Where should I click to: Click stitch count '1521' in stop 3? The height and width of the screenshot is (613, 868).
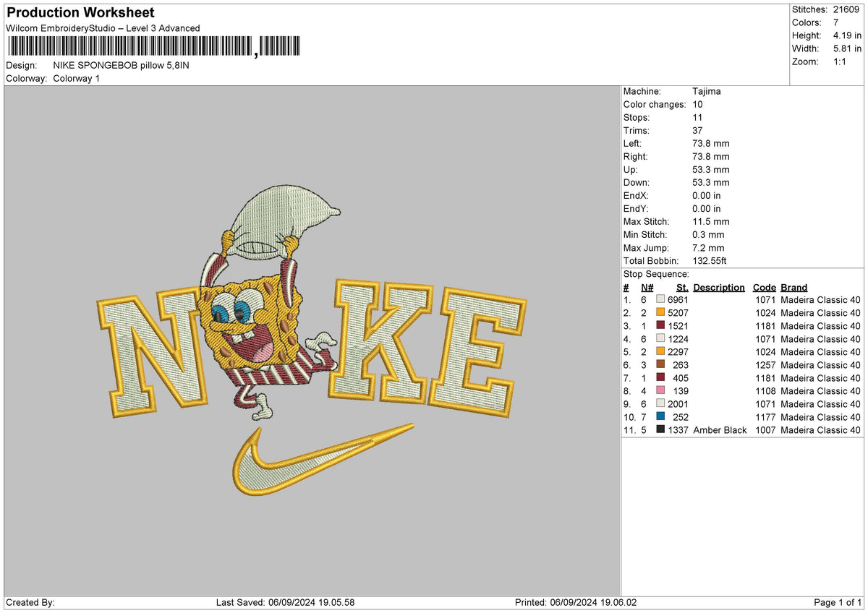tap(678, 326)
